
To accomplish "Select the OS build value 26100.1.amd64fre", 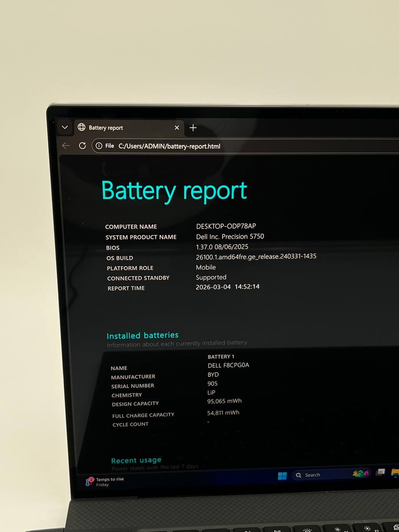I will [256, 256].
